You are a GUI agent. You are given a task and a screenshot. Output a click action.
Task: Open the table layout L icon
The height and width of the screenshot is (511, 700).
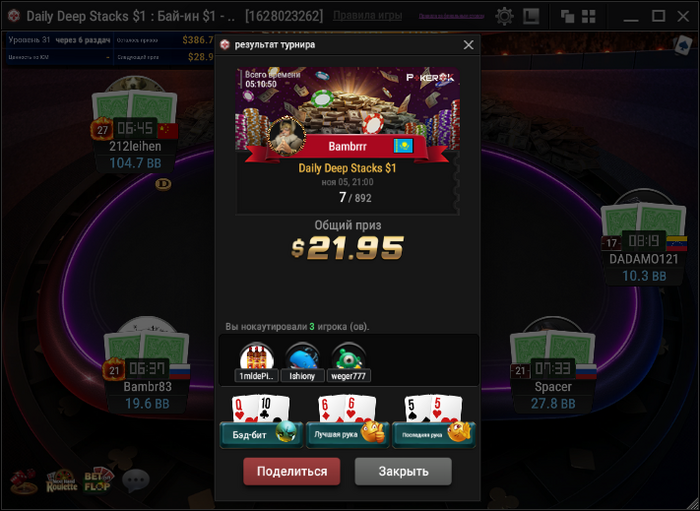[x=531, y=16]
